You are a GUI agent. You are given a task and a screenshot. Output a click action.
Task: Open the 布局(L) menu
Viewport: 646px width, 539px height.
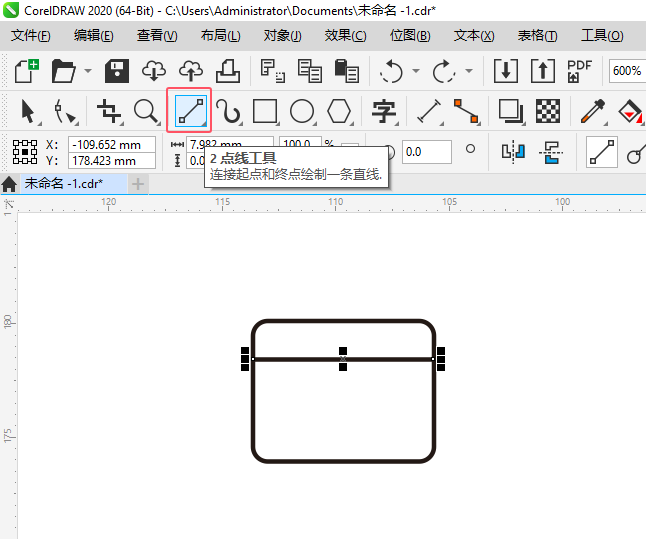220,35
